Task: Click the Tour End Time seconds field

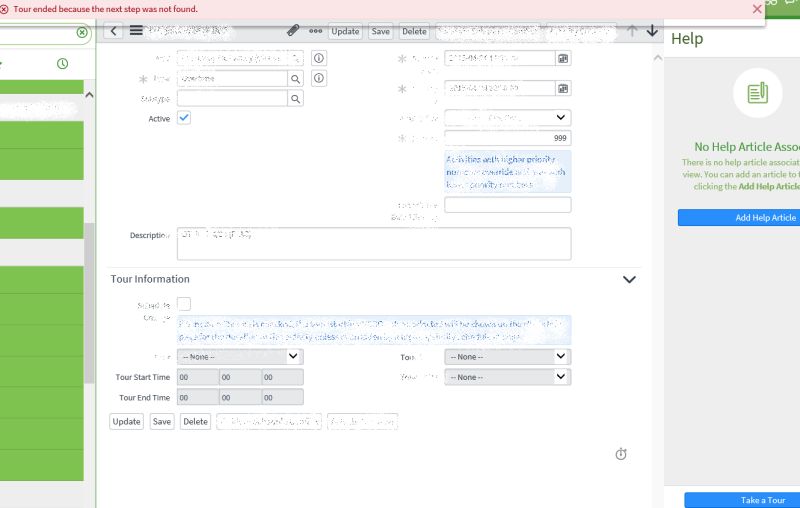Action: (282, 397)
